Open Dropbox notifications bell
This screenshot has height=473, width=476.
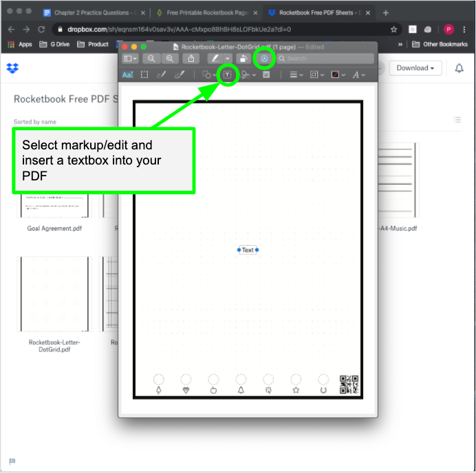pos(459,68)
